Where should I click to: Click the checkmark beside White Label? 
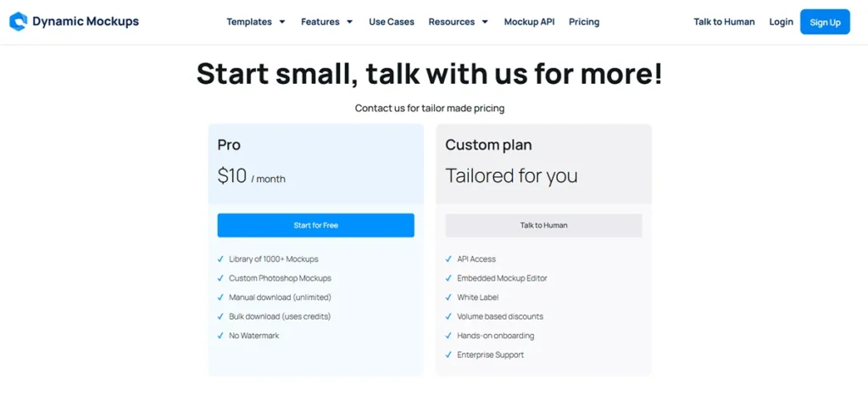tap(448, 298)
